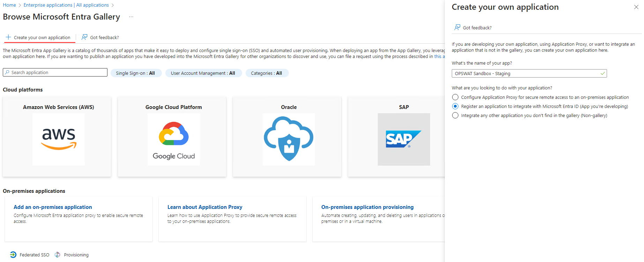The image size is (644, 262).
Task: Click the Provisioning label
Action: tap(76, 255)
